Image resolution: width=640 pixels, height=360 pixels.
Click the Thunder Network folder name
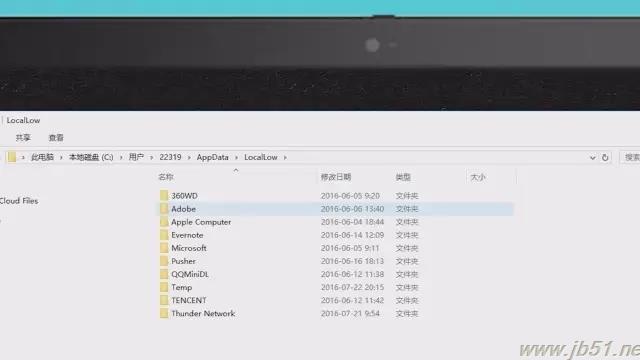pyautogui.click(x=203, y=313)
